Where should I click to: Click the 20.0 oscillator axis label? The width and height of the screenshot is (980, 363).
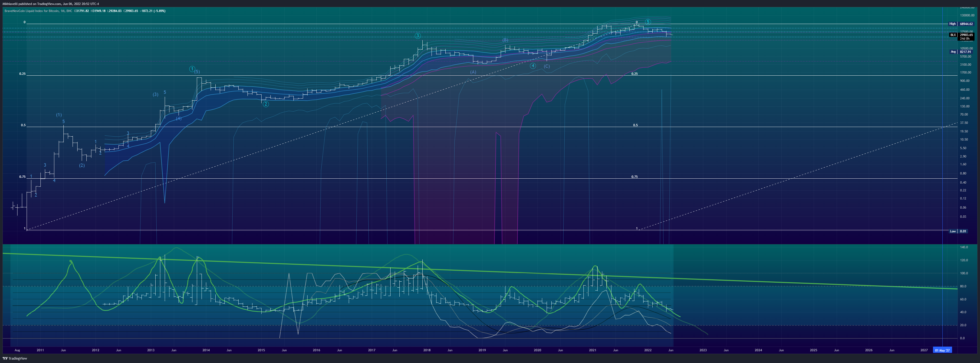tap(963, 325)
